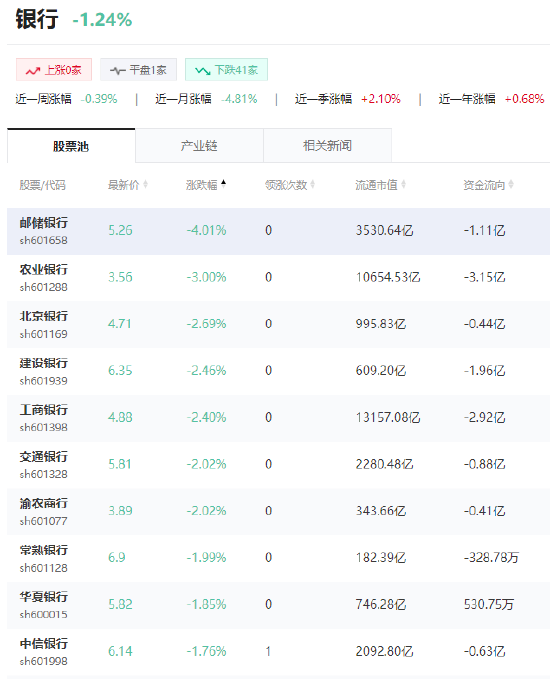Switch to the 股票池 tab

tap(71, 146)
